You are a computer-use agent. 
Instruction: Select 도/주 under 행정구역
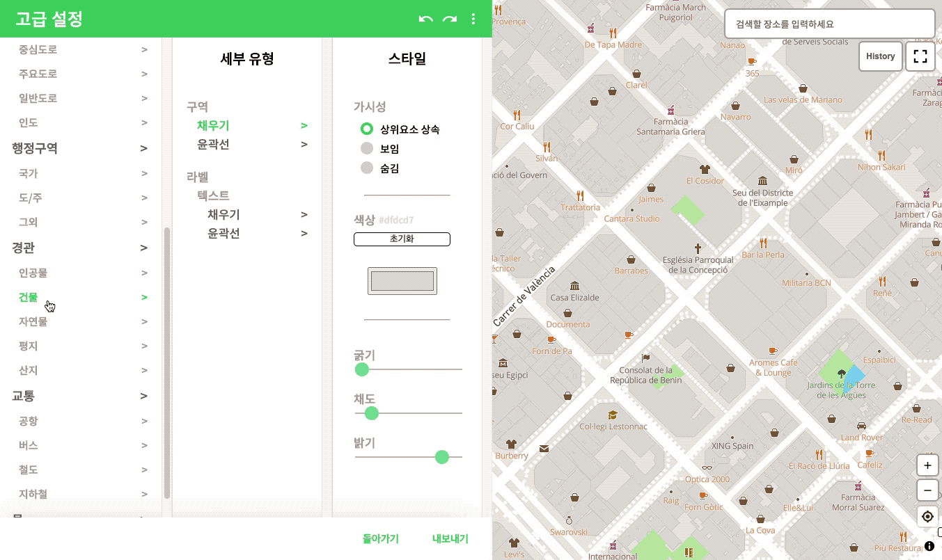[x=30, y=198]
